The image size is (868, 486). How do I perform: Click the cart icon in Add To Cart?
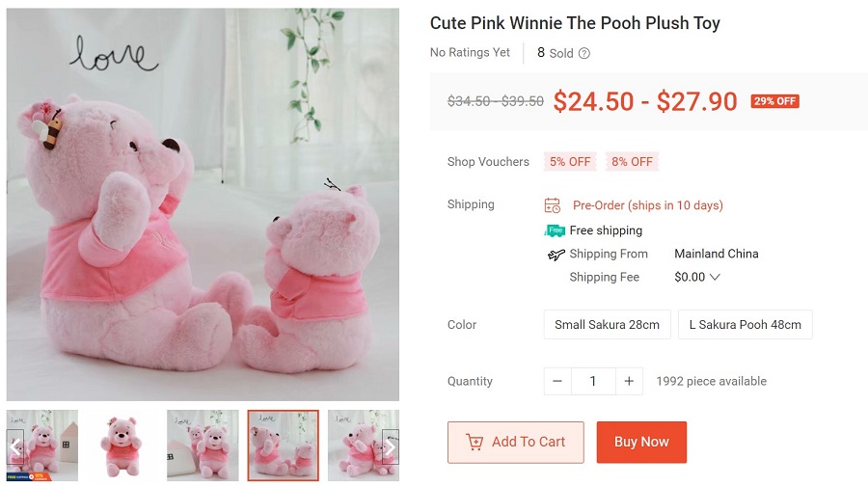[475, 442]
